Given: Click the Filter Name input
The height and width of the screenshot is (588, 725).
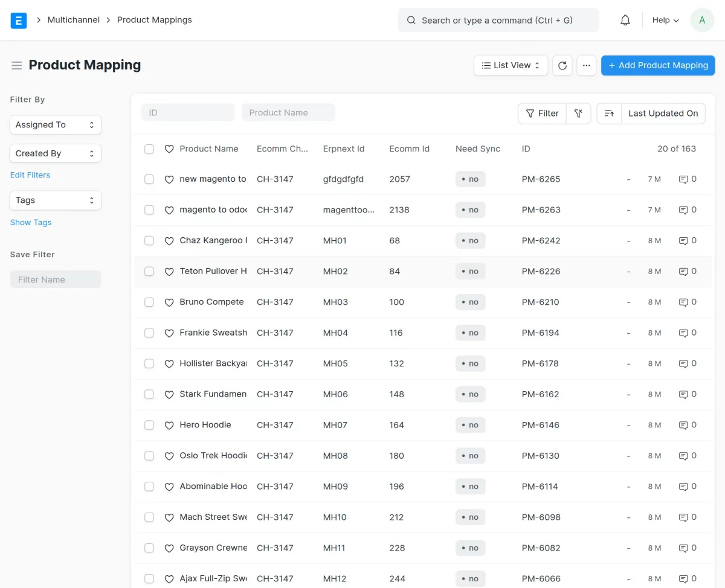Looking at the screenshot, I should 56,280.
